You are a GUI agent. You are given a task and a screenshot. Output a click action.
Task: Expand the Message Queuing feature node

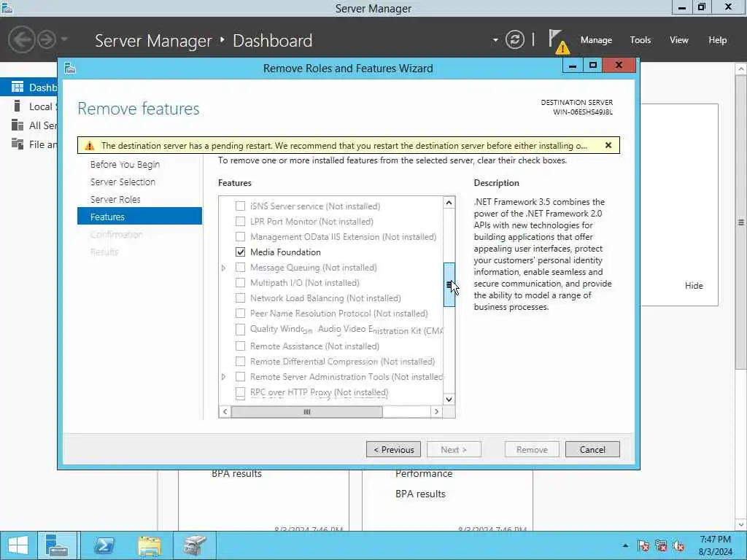point(223,268)
